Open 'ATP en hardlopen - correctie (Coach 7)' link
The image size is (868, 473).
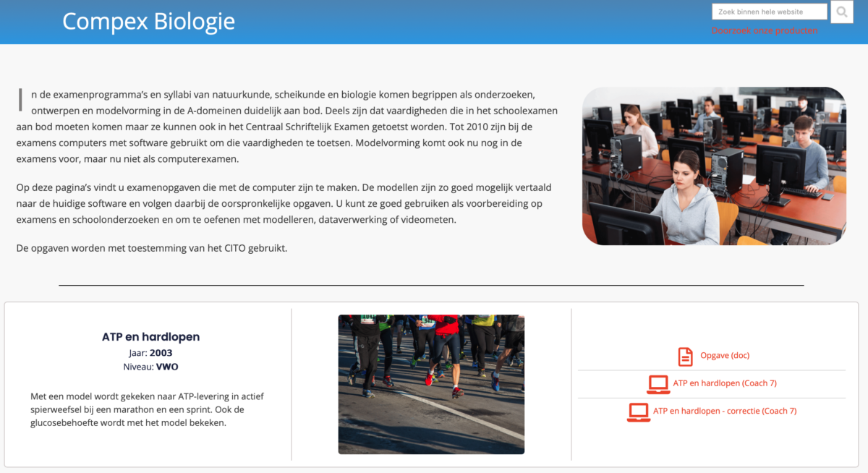(724, 412)
